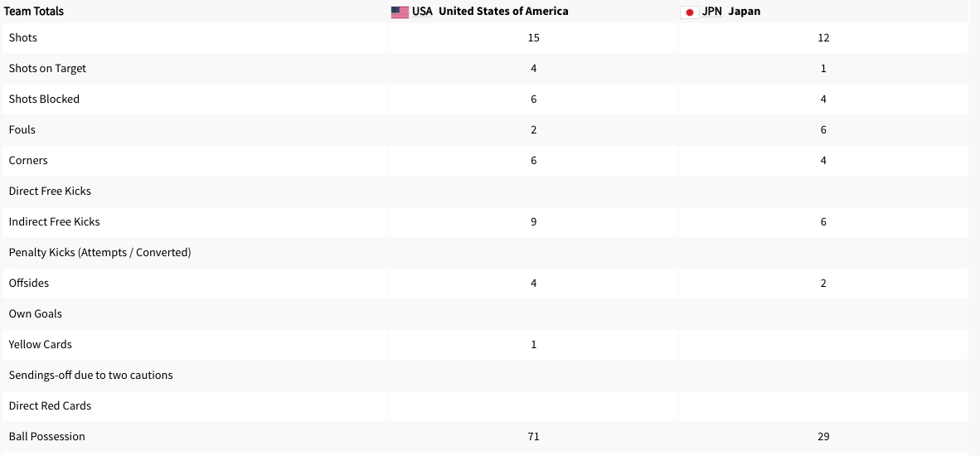Select the Shots on Target row label
The width and height of the screenshot is (980, 456).
click(47, 68)
